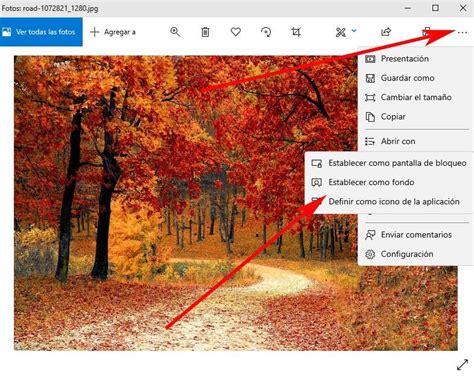
Task: Click the window title road-1072821_1280.jpg
Action: [x=60, y=8]
